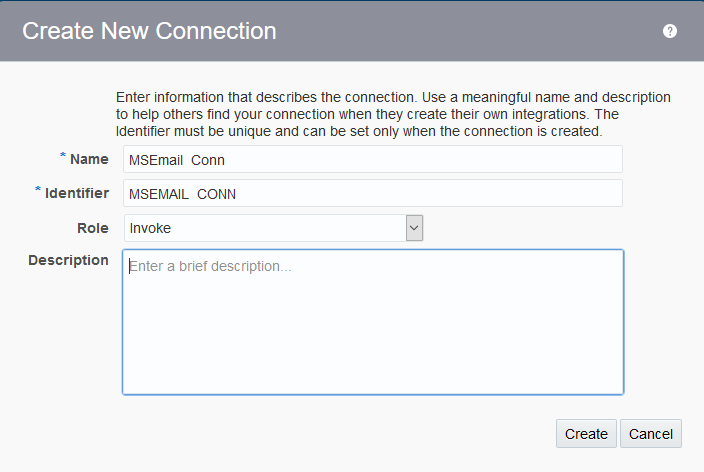704x472 pixels.
Task: Click the instruction paragraph about the connection
Action: 392,114
